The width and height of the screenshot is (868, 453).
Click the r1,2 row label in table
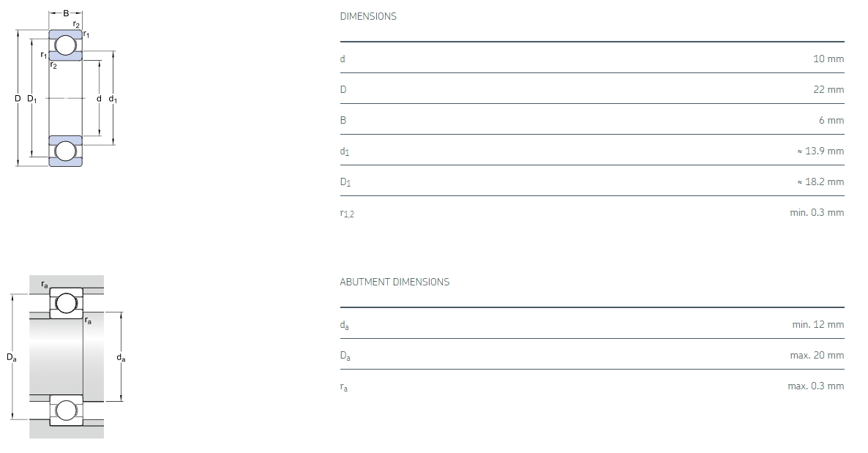[x=347, y=213]
